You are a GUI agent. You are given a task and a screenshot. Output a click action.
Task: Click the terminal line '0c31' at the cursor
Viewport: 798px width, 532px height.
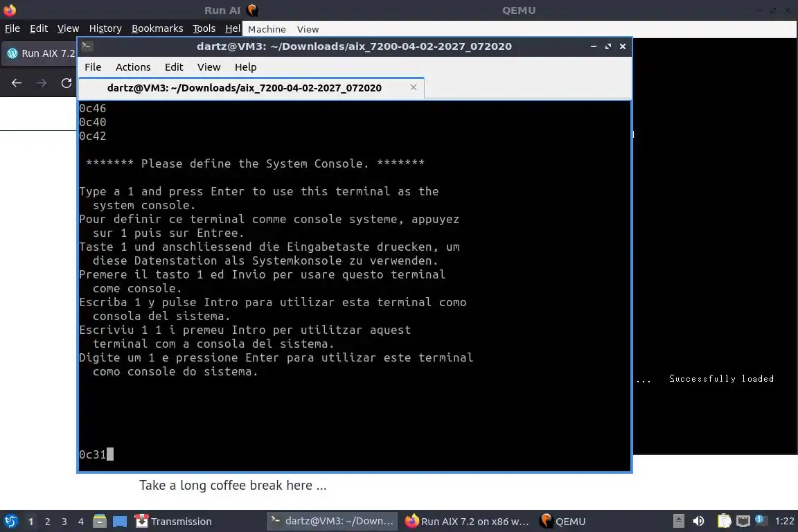pyautogui.click(x=93, y=454)
